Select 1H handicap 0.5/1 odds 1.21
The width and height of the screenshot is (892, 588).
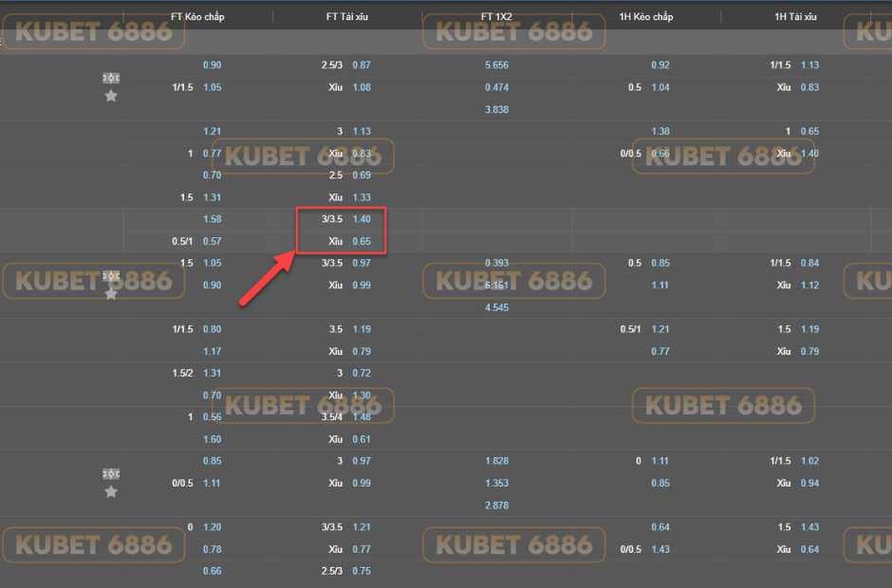[x=660, y=329]
